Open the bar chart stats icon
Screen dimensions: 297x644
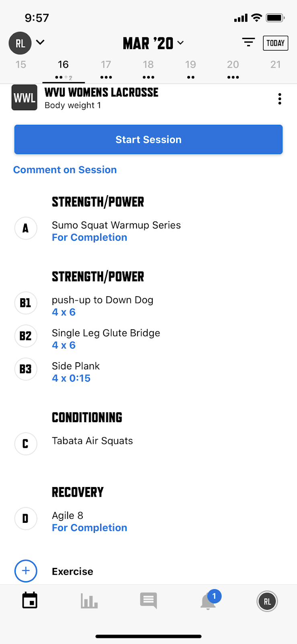point(89,601)
